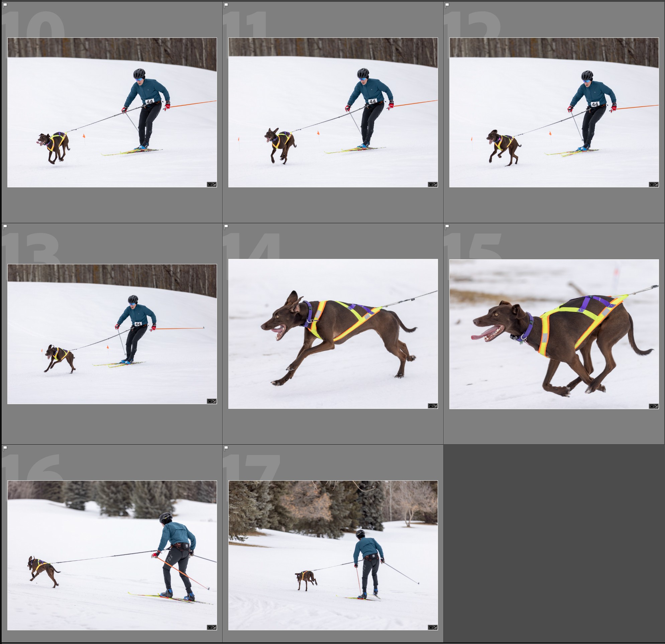Viewport: 665px width, 644px height.
Task: Click the crop badge on photo 13
Action: [209, 401]
